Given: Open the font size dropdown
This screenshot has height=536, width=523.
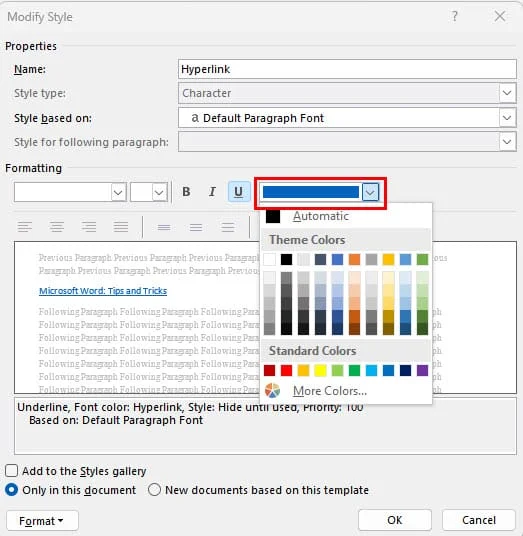Looking at the screenshot, I should coord(159,192).
